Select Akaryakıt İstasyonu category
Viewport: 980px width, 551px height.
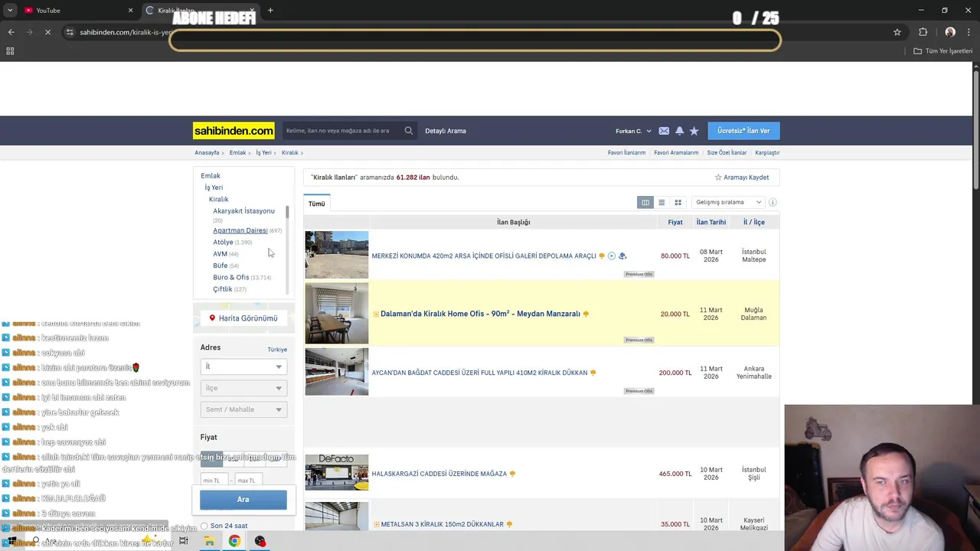click(x=243, y=210)
